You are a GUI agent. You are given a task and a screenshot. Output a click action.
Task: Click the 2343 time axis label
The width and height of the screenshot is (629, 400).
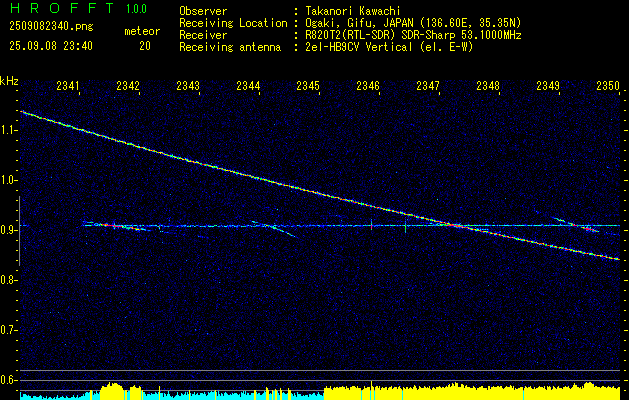click(188, 85)
